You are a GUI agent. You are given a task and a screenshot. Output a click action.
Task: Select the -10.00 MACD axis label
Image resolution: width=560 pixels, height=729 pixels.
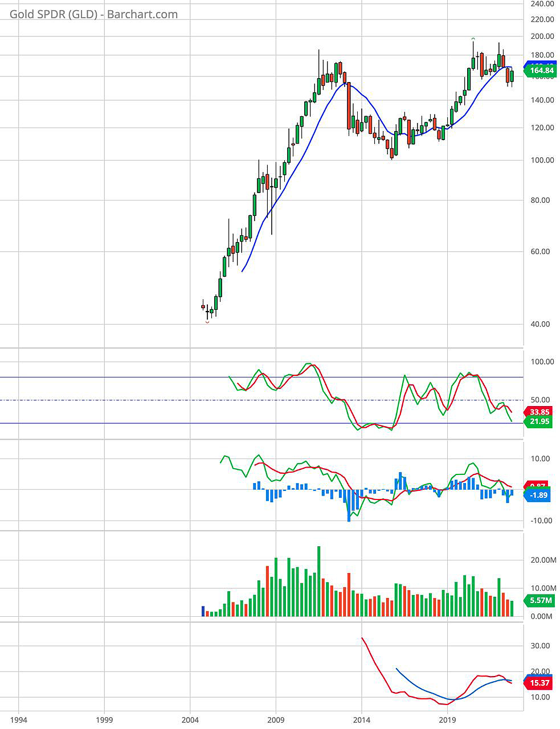[x=542, y=521]
